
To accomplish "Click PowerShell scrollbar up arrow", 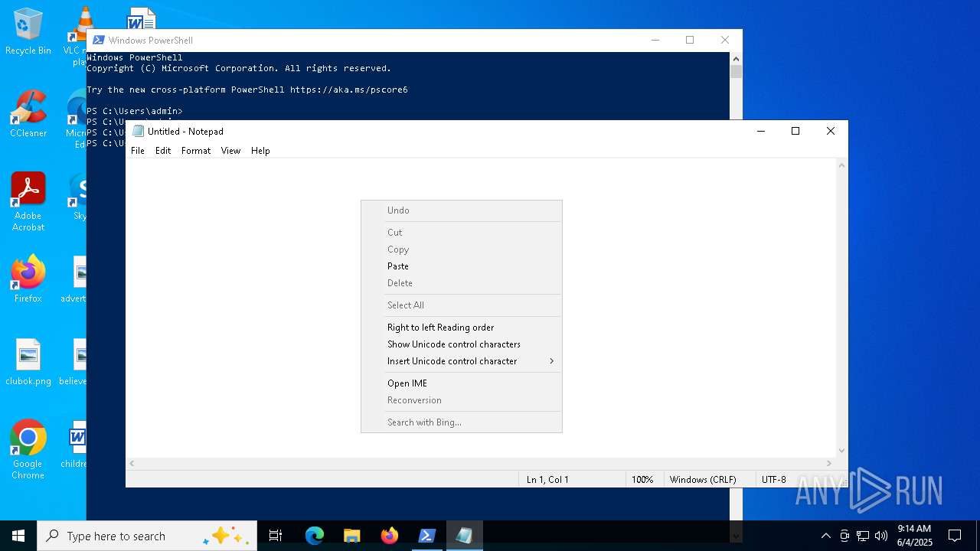I will [736, 58].
